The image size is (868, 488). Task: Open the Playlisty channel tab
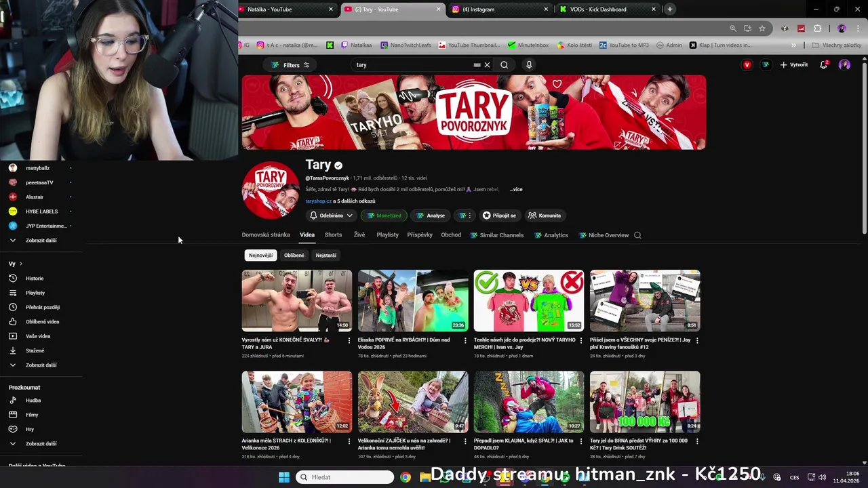pyautogui.click(x=387, y=235)
